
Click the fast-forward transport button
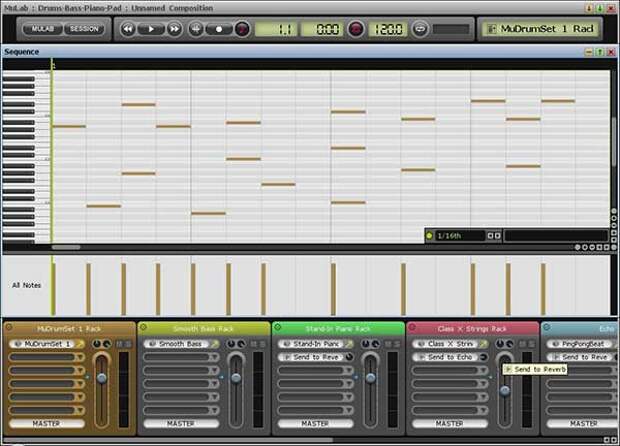click(174, 29)
